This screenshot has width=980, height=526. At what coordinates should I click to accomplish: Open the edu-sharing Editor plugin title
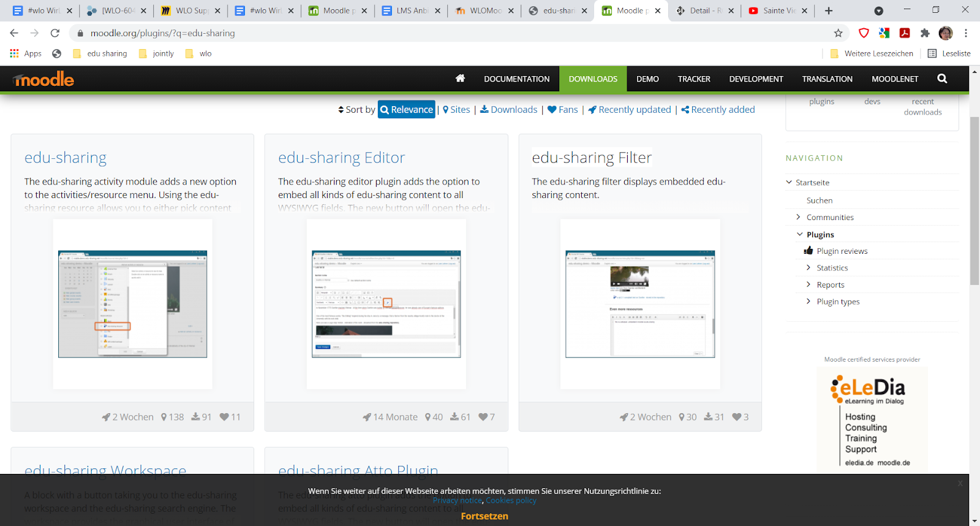point(342,158)
